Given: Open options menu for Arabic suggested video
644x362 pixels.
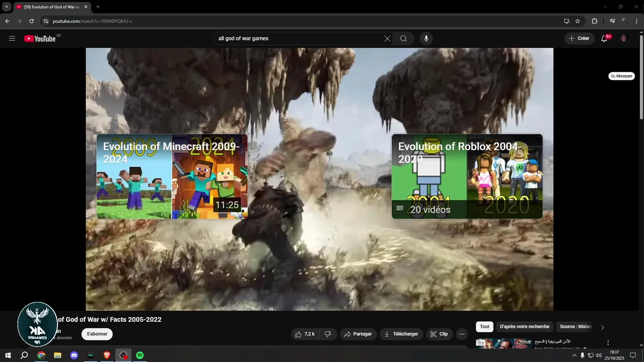Looking at the screenshot, I should [x=608, y=342].
